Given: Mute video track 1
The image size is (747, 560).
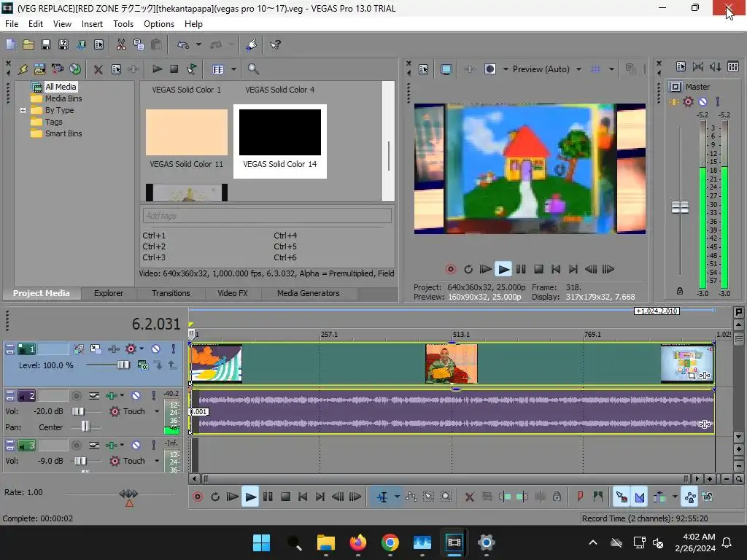Looking at the screenshot, I should [x=155, y=349].
